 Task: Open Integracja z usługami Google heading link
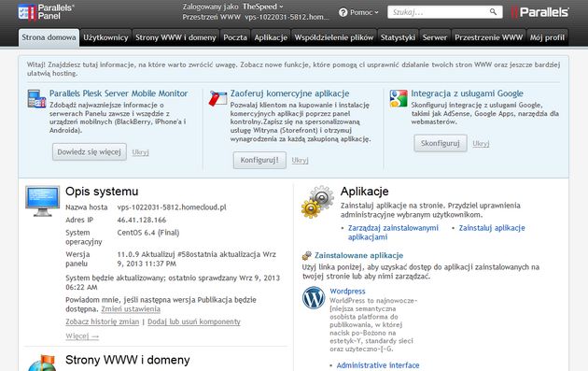(468, 93)
